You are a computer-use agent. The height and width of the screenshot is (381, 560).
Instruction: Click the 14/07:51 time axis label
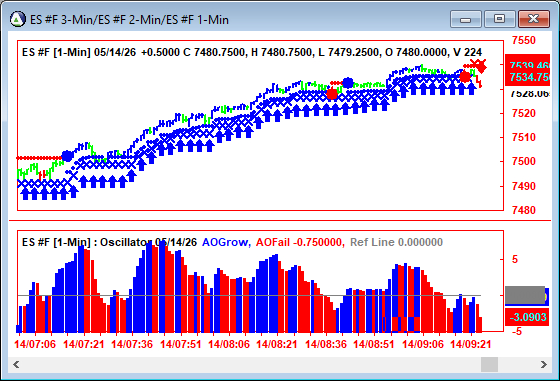(x=180, y=344)
